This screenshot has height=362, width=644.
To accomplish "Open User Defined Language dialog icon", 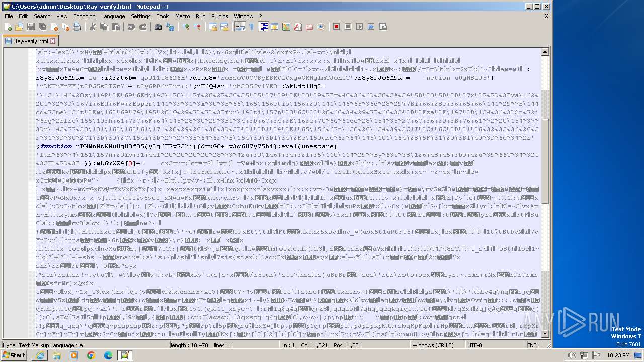I will pyautogui.click(x=275, y=27).
